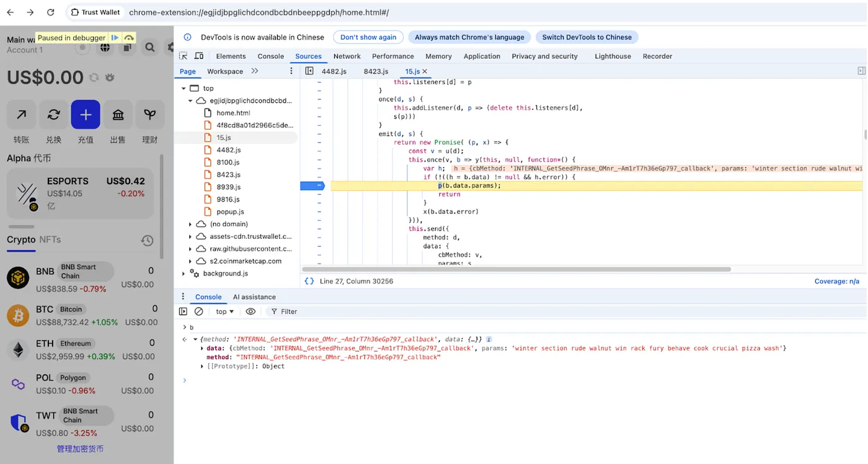Click pretty print braces icon
Screen dimensions: 868x464
point(309,281)
